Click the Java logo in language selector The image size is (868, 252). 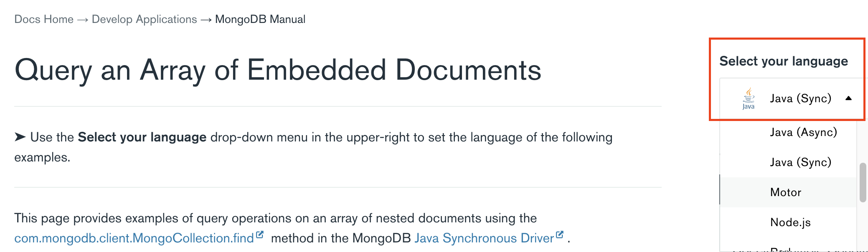[749, 98]
